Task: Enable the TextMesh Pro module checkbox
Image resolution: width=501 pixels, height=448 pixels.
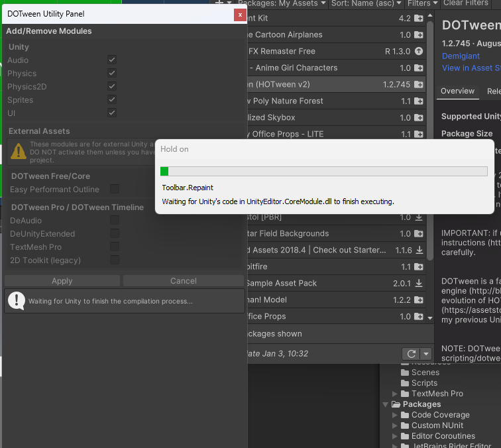Action: tap(115, 247)
